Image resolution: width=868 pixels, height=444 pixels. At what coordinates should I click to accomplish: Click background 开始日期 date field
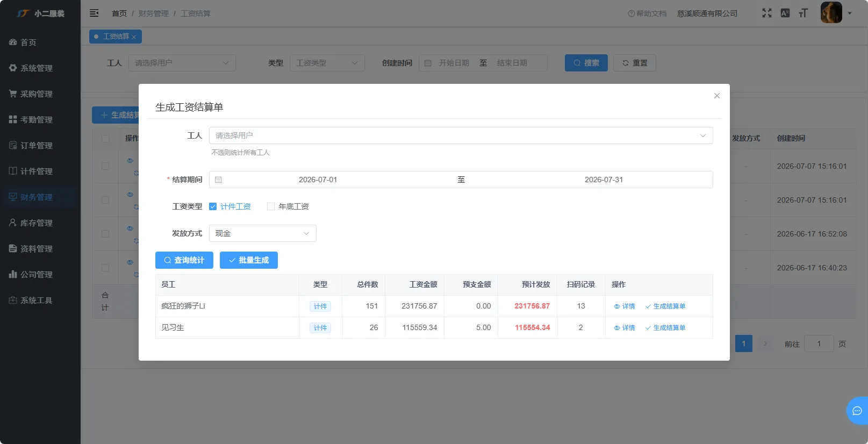click(454, 63)
